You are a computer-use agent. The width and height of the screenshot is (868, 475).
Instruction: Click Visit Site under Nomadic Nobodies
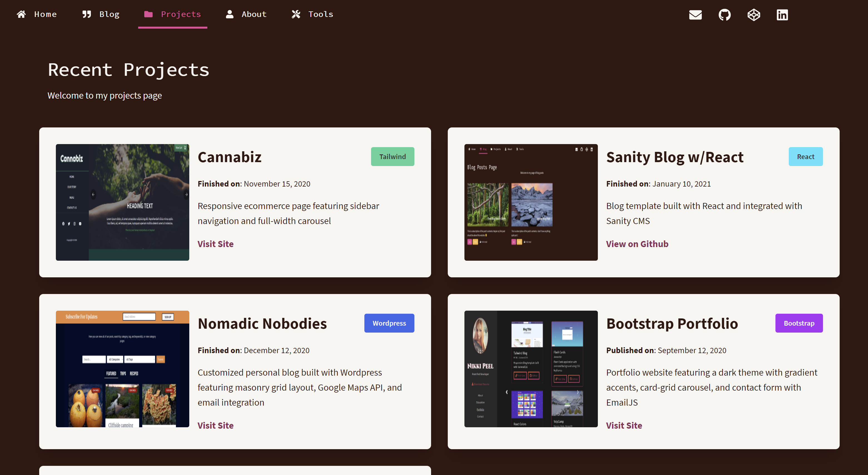click(x=215, y=425)
